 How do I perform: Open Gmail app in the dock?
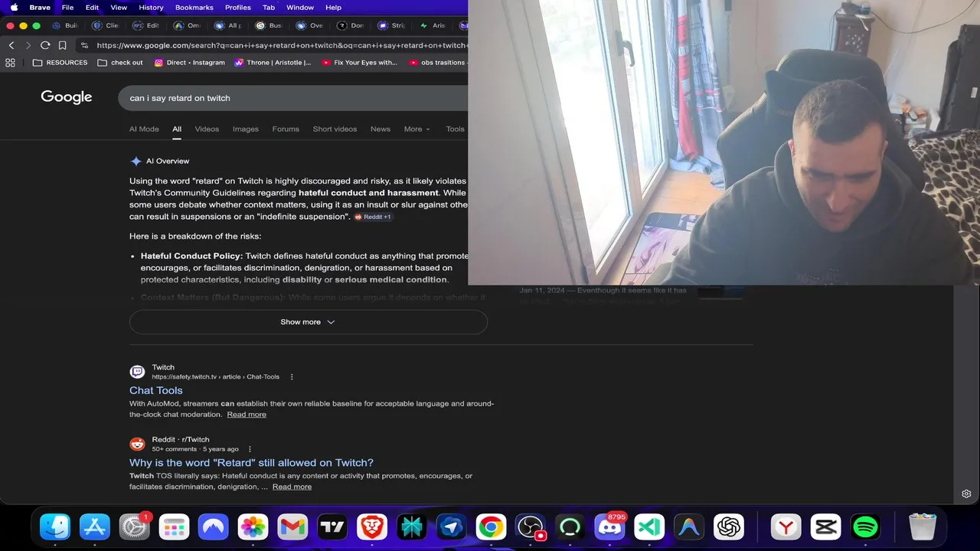pos(292,527)
